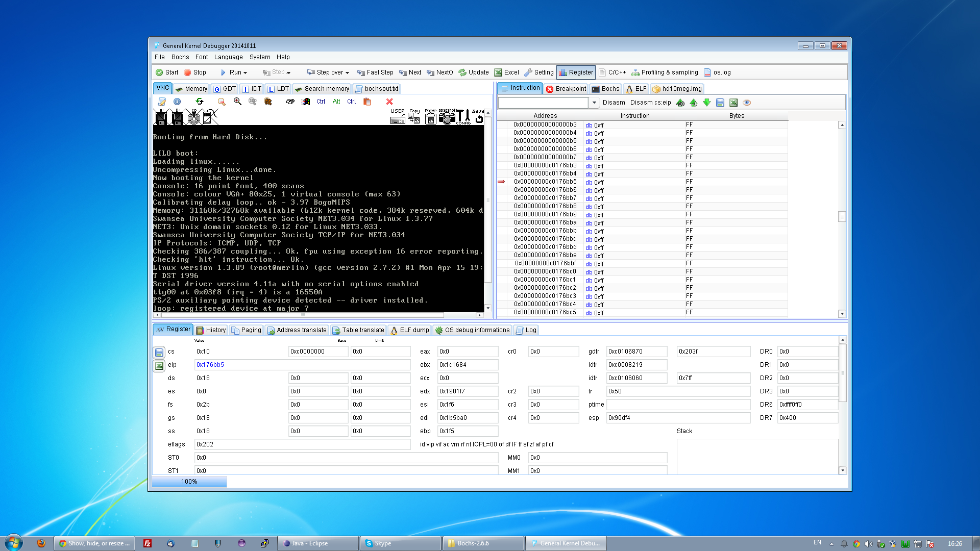
Task: Click the green Alt key button
Action: pyautogui.click(x=336, y=102)
